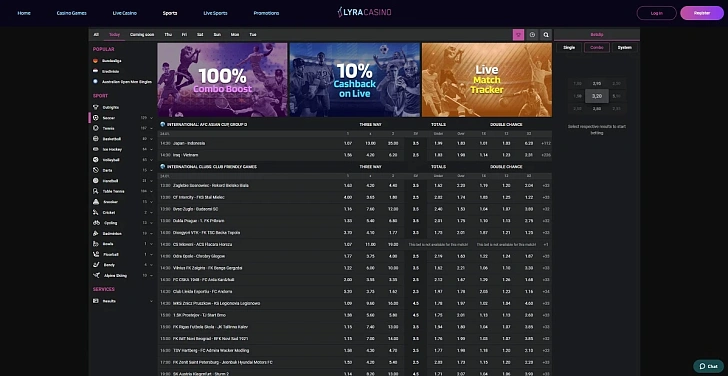Screen dimensions: 728x376
Task: Choose the Single bet type
Action: (x=569, y=47)
